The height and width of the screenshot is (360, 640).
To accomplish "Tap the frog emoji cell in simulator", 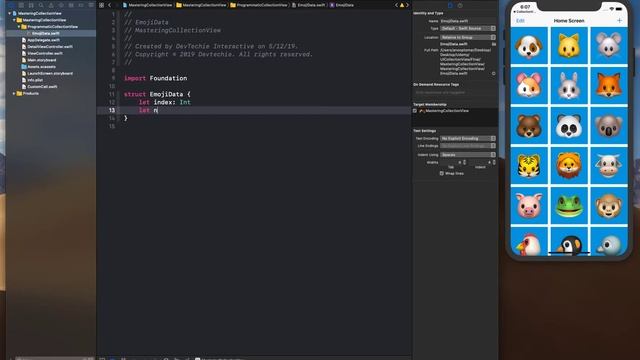I will [569, 205].
